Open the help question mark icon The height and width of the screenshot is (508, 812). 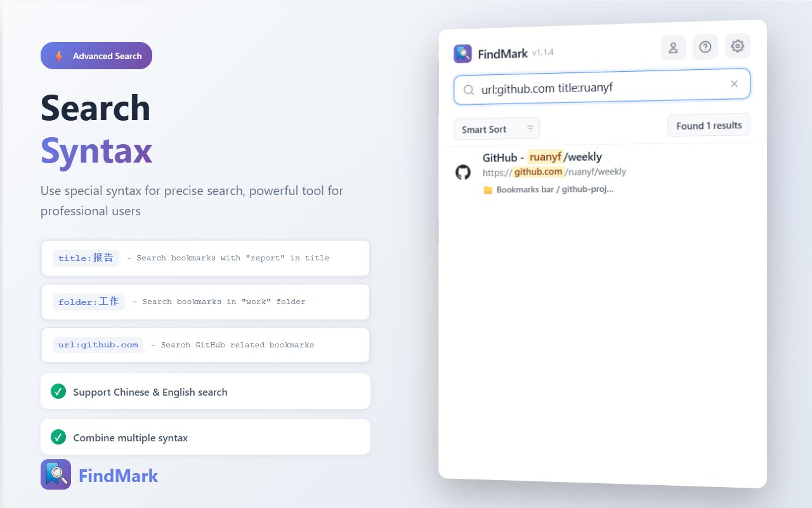(705, 46)
